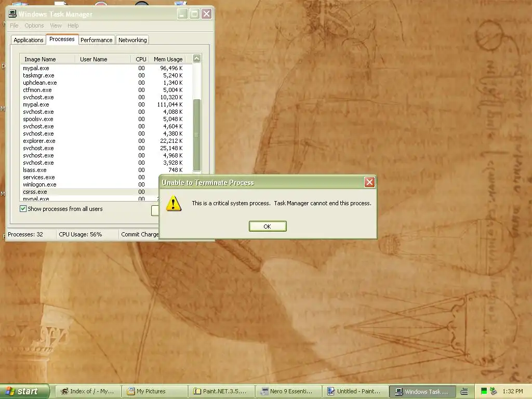Toggle Show processes from all users checkbox

[x=23, y=209]
